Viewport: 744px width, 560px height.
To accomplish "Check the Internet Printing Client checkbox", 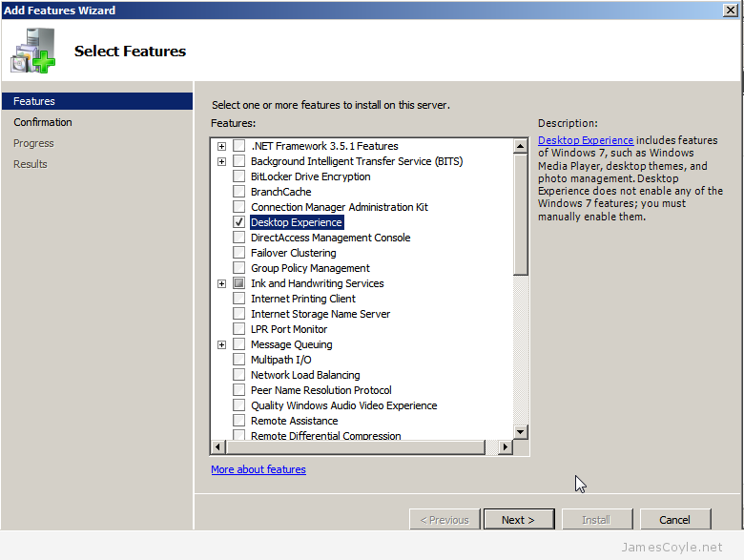I will click(x=239, y=298).
